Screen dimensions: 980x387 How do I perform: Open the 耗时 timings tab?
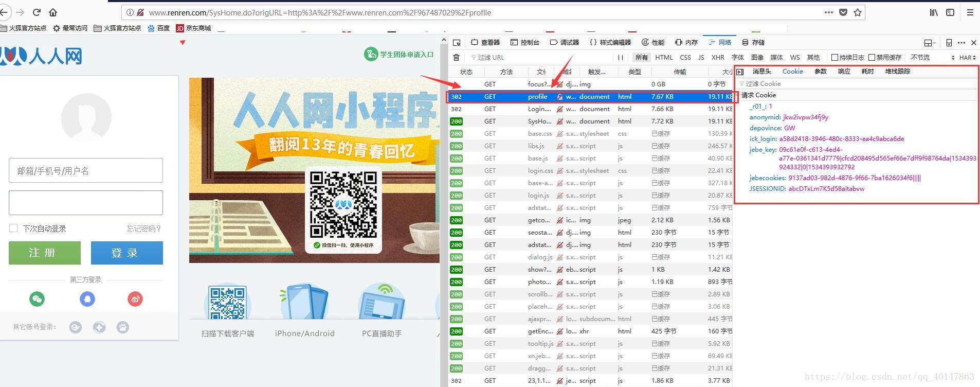pos(868,72)
